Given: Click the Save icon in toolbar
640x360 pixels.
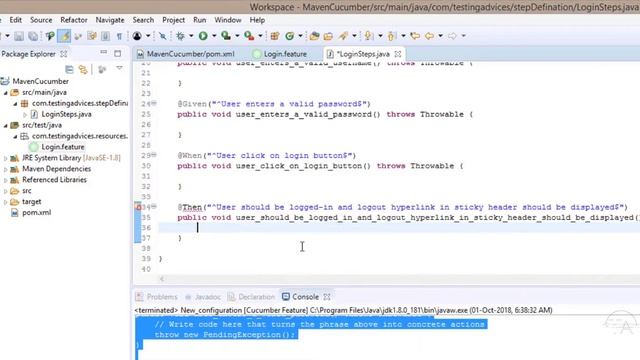Looking at the screenshot, I should 19,36.
